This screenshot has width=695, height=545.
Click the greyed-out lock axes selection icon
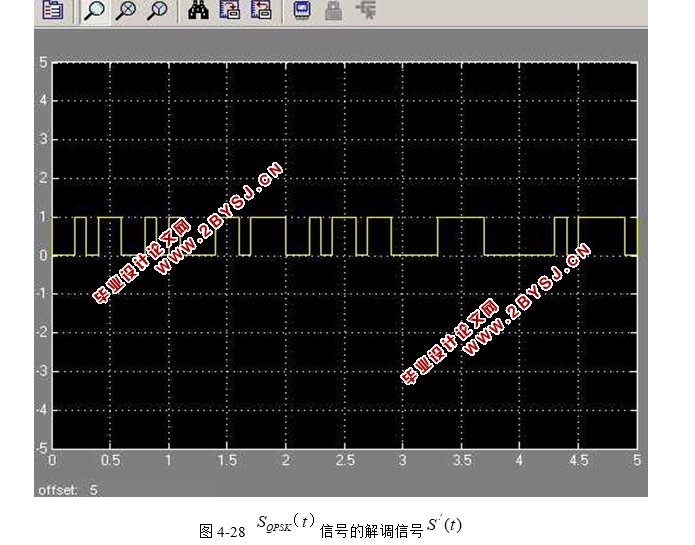[333, 11]
